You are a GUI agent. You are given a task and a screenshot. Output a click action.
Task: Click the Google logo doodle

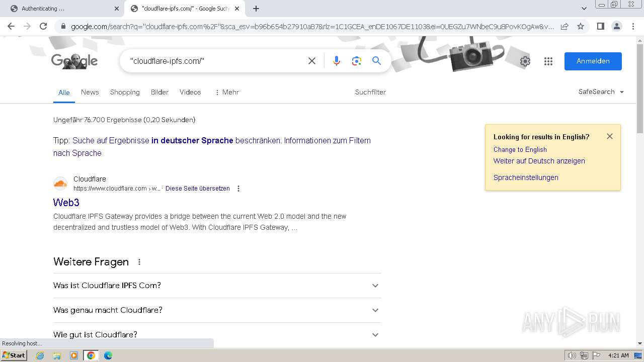click(x=74, y=61)
